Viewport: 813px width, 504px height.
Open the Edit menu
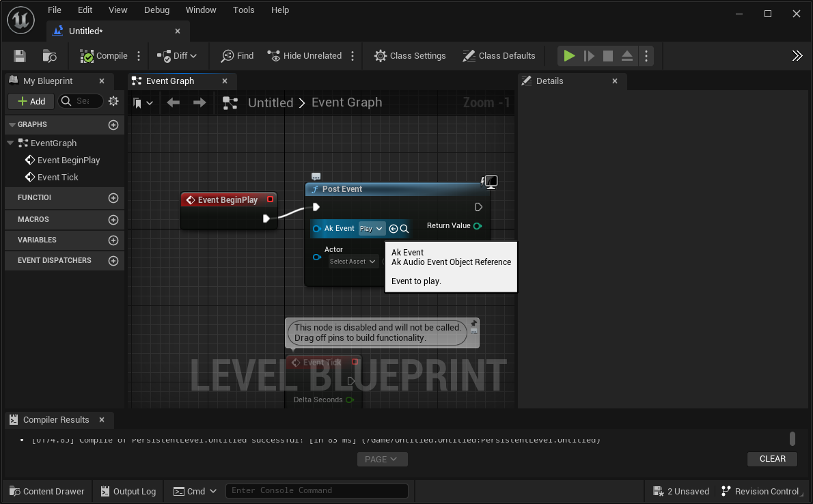click(85, 10)
